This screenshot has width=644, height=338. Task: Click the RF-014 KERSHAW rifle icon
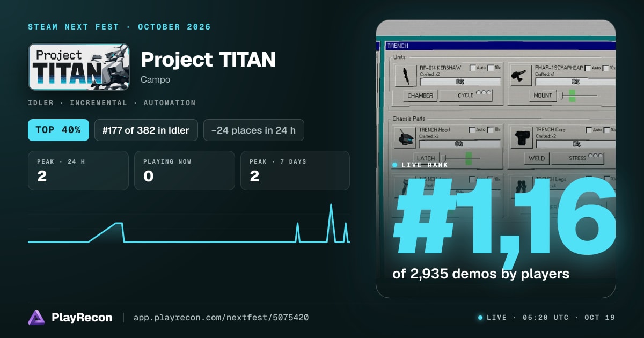[405, 76]
